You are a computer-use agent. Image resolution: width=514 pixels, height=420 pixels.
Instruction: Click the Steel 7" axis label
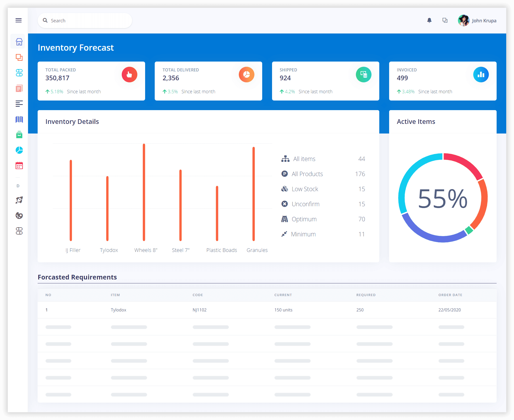click(x=181, y=250)
